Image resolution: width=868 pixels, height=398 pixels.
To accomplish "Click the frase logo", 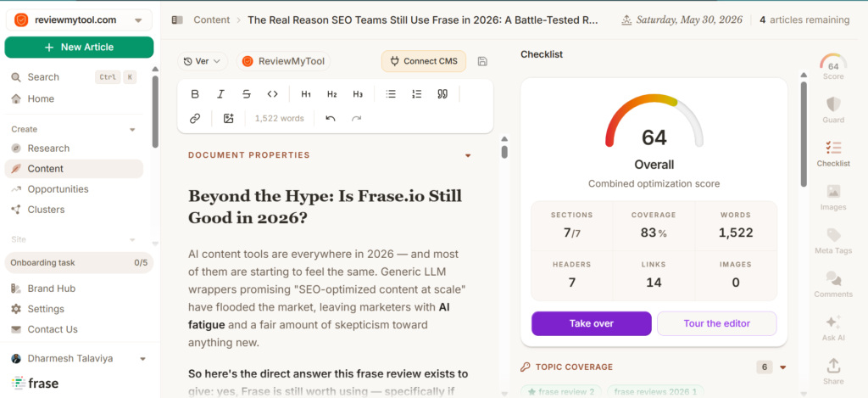I will tap(35, 383).
